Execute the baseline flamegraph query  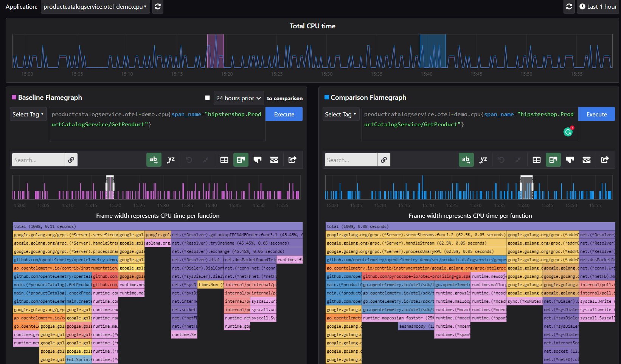tap(284, 114)
